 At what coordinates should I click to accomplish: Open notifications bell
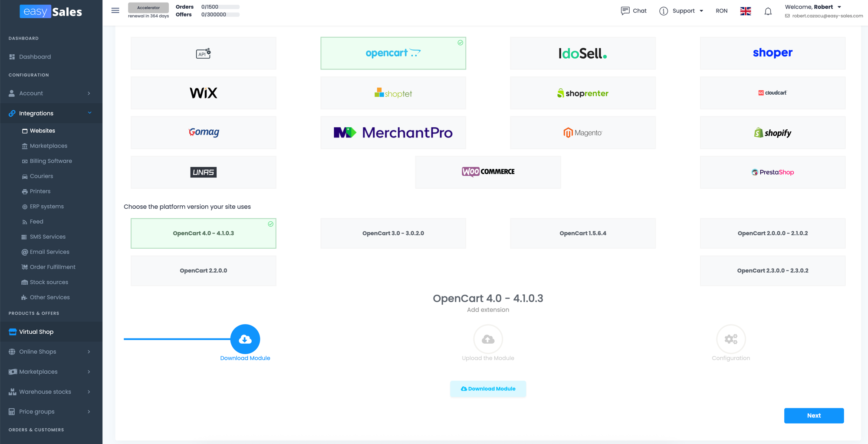pyautogui.click(x=768, y=11)
